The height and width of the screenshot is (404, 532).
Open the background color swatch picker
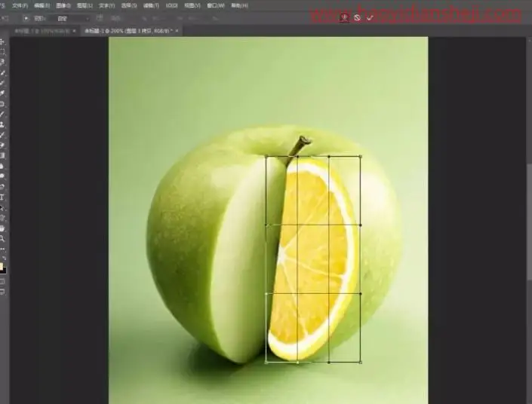[x=5, y=271]
